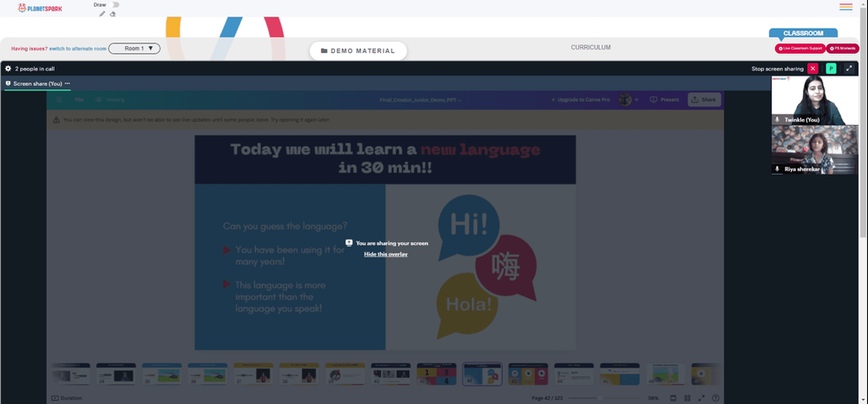The image size is (868, 404).
Task: Click switch to alternate room link
Action: (x=77, y=49)
